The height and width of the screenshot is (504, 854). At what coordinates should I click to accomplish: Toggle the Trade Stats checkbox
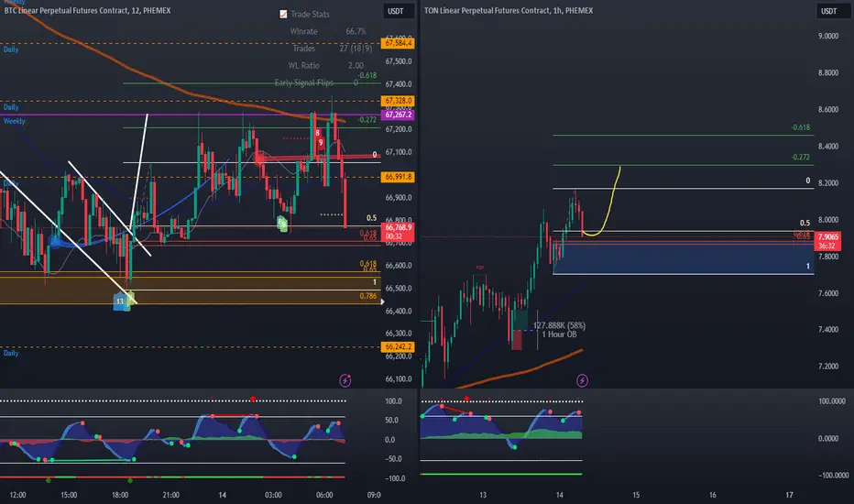click(283, 14)
